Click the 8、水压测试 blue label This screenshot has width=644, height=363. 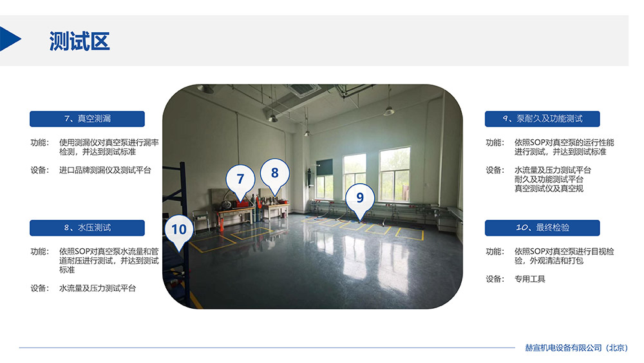[x=87, y=228]
